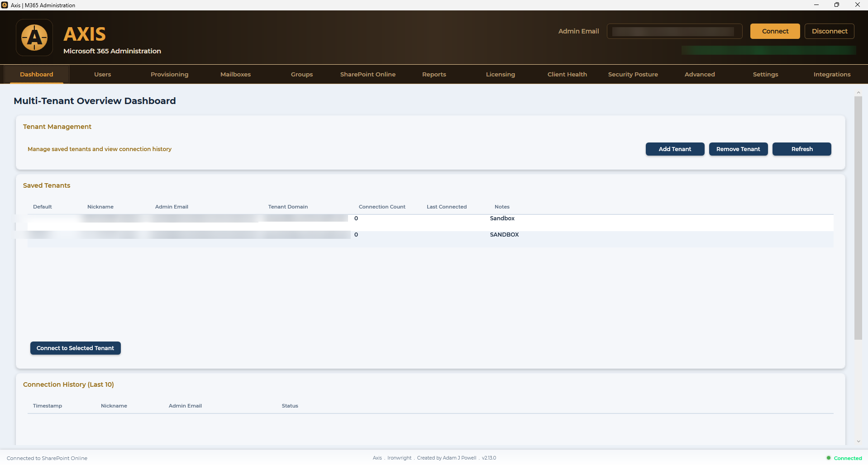868x465 pixels.
Task: Click the Add Tenant button
Action: point(675,149)
